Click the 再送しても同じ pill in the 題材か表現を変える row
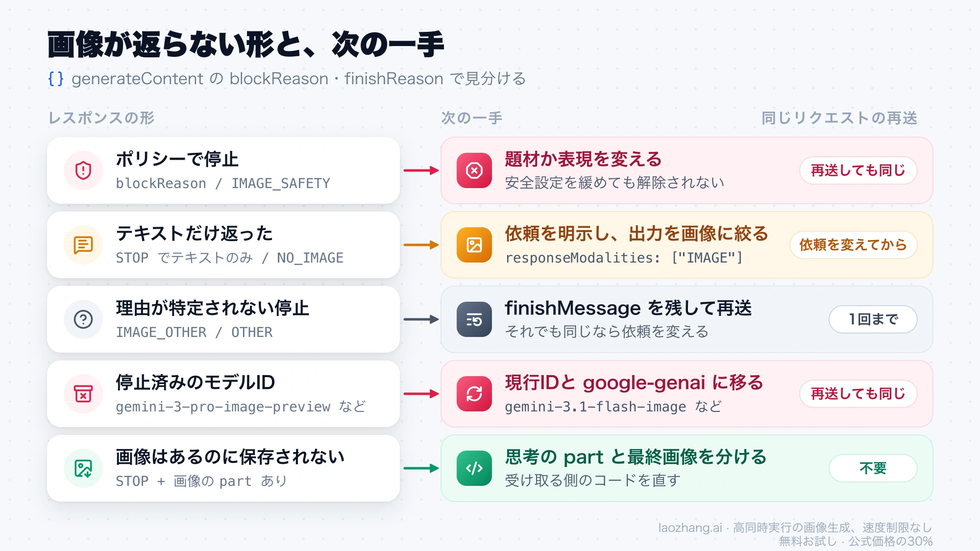980x551 pixels. (x=858, y=170)
